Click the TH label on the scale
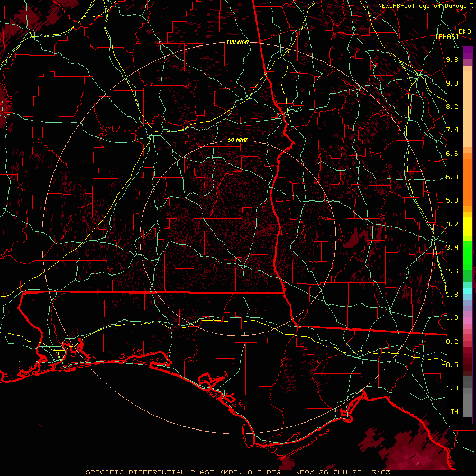 454,412
